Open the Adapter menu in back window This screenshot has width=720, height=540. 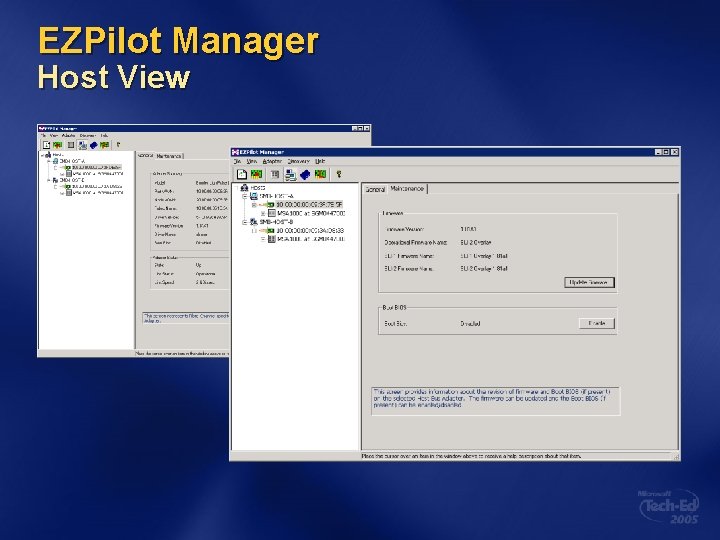[x=68, y=136]
